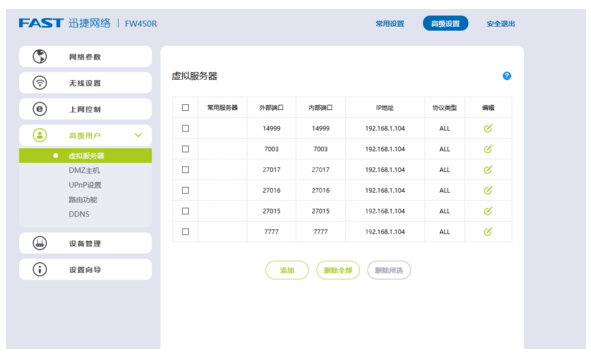The image size is (591, 364).
Task: Check the select-all checkbox in table header
Action: [185, 108]
